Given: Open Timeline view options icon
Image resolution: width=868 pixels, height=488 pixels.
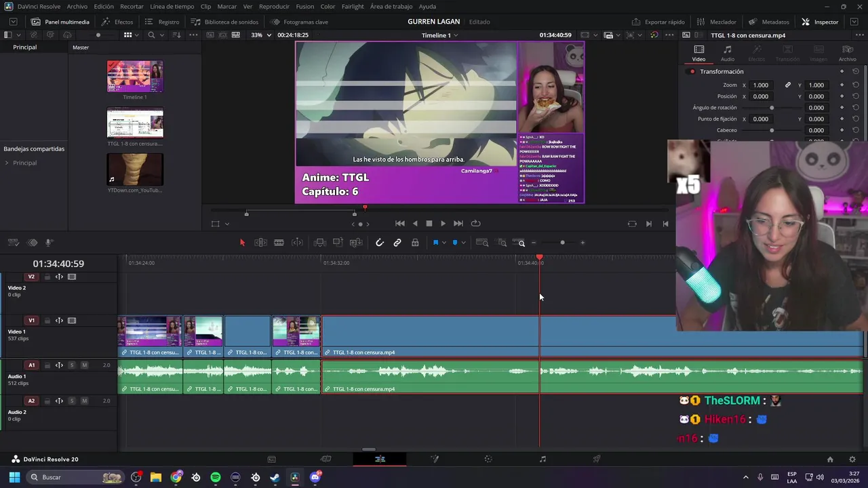Looking at the screenshot, I should [14, 243].
